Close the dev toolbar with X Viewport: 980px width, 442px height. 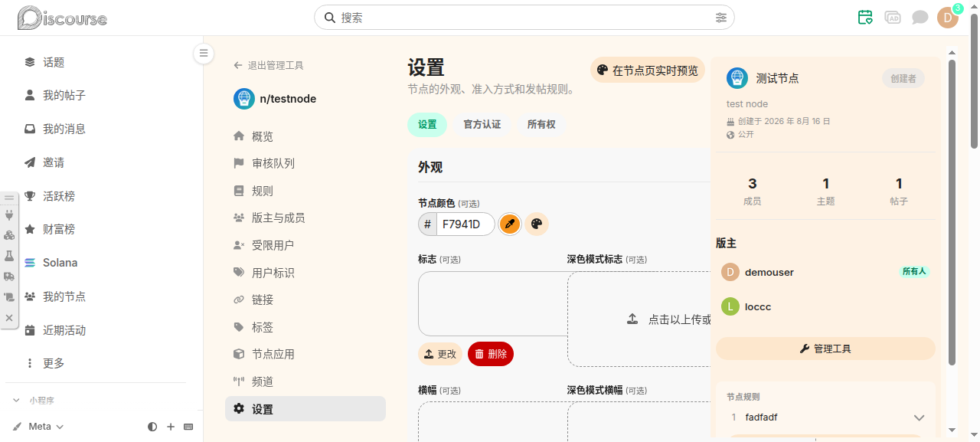click(9, 317)
